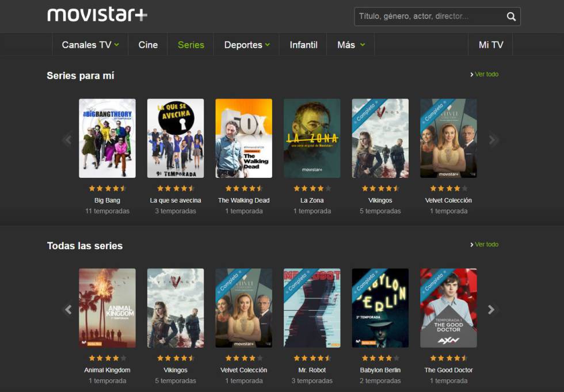
Task: Click 'The Walking Dead' title text
Action: [244, 200]
